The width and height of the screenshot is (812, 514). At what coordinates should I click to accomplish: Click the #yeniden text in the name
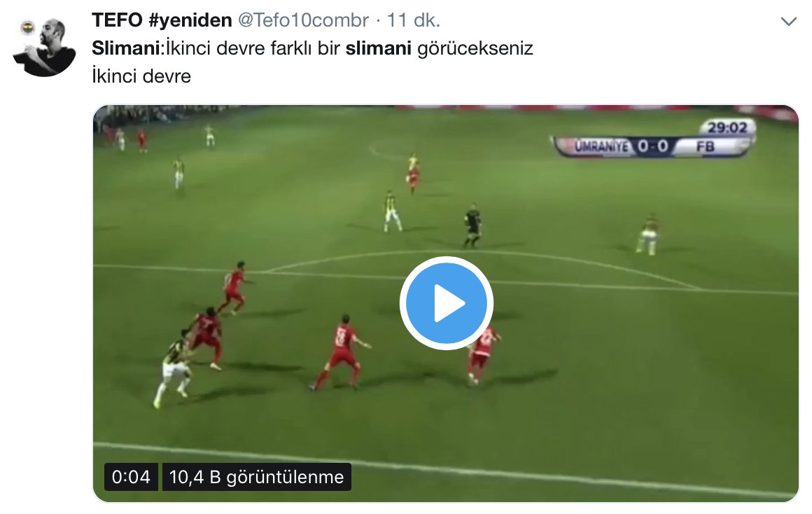190,20
